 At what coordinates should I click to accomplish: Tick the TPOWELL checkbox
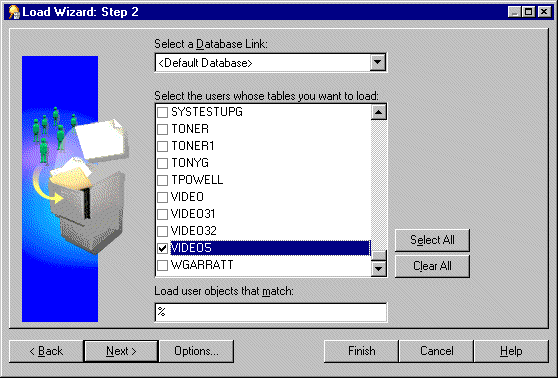[163, 180]
